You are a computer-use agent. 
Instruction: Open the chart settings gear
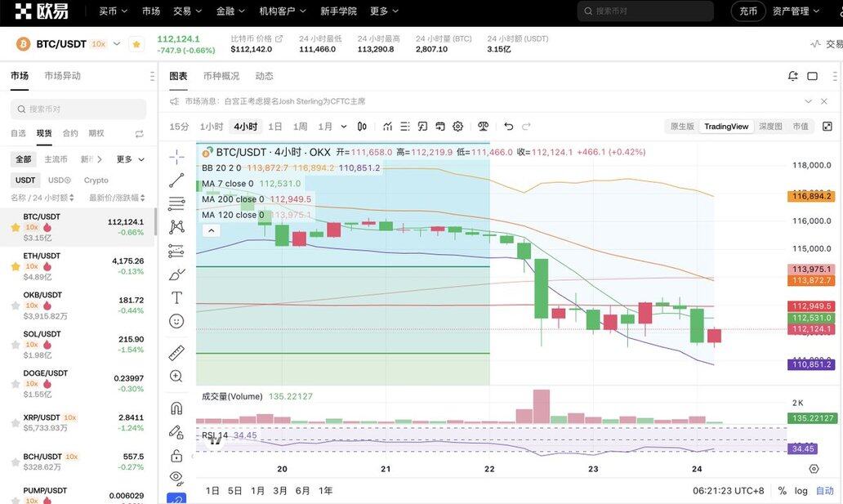457,127
